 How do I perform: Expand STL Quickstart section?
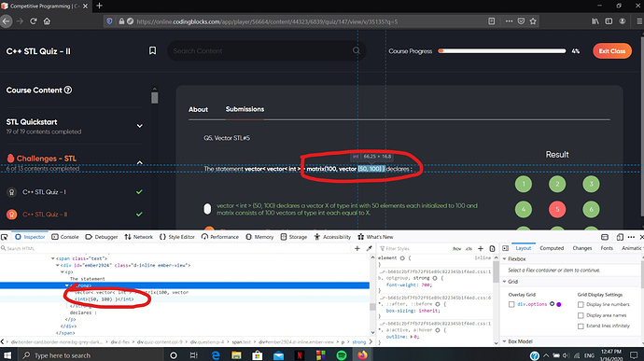pyautogui.click(x=140, y=126)
